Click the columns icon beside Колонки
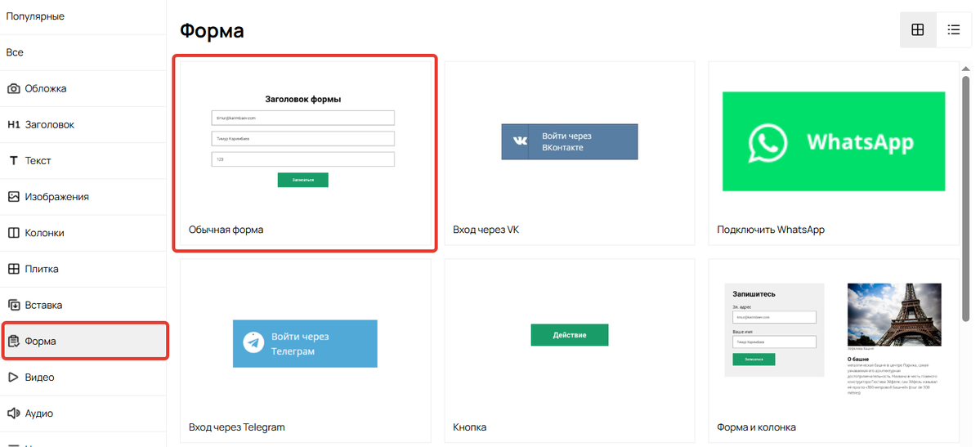The width and height of the screenshot is (980, 447). tap(14, 233)
